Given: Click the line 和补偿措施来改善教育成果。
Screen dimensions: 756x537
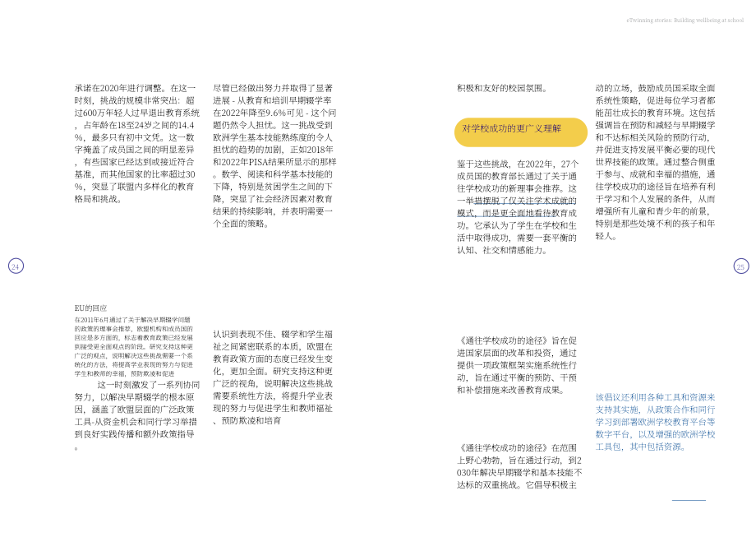Looking at the screenshot, I should coord(510,390).
